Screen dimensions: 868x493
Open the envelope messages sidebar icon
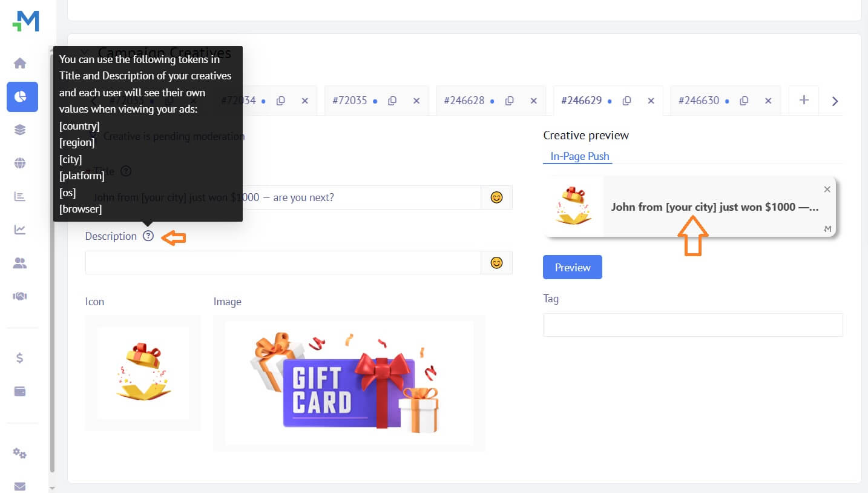(20, 486)
